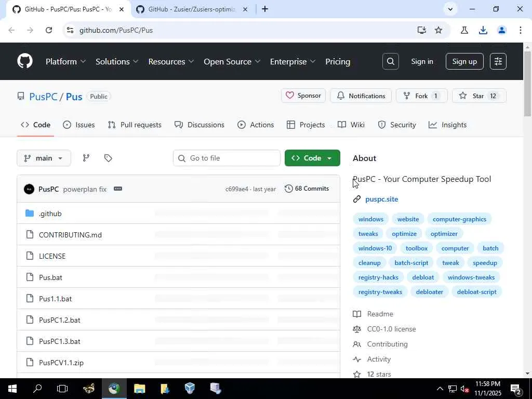This screenshot has width=532, height=399.
Task: View site information icon in address bar
Action: click(x=70, y=30)
